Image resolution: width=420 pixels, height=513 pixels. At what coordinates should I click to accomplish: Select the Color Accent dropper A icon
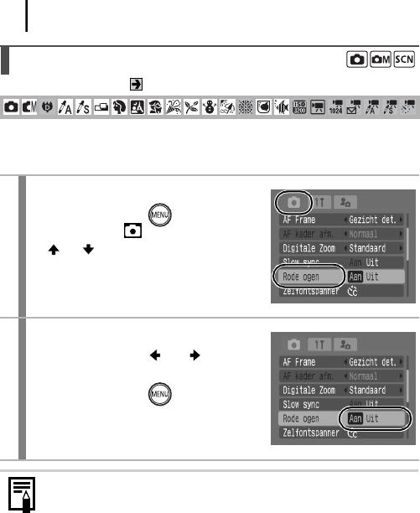(65, 107)
